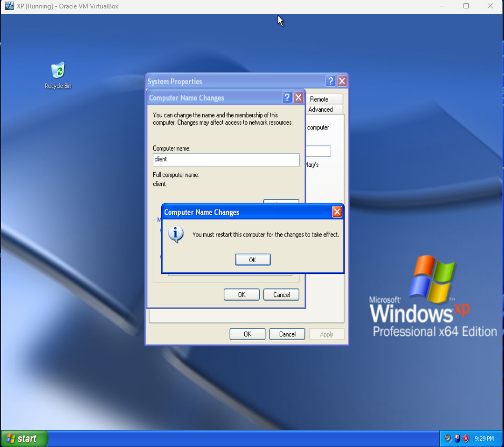Click the restart required message text

click(265, 235)
